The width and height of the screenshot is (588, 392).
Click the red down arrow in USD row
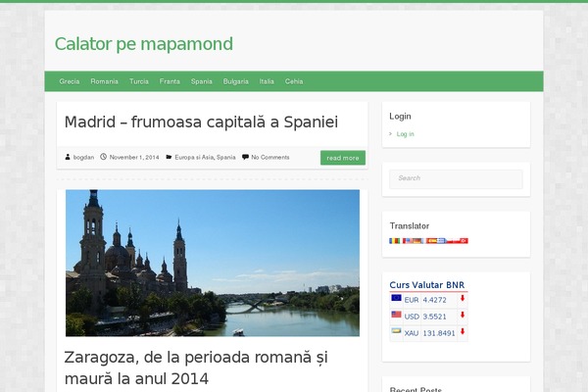[x=463, y=315]
